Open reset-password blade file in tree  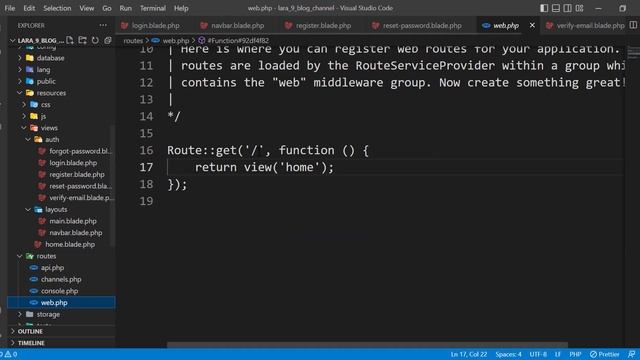[75, 186]
